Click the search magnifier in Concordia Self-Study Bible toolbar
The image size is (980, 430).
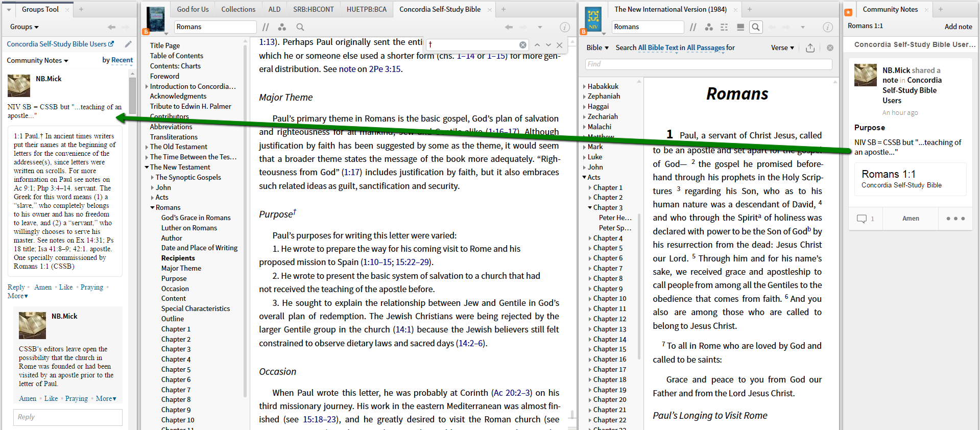click(x=300, y=27)
